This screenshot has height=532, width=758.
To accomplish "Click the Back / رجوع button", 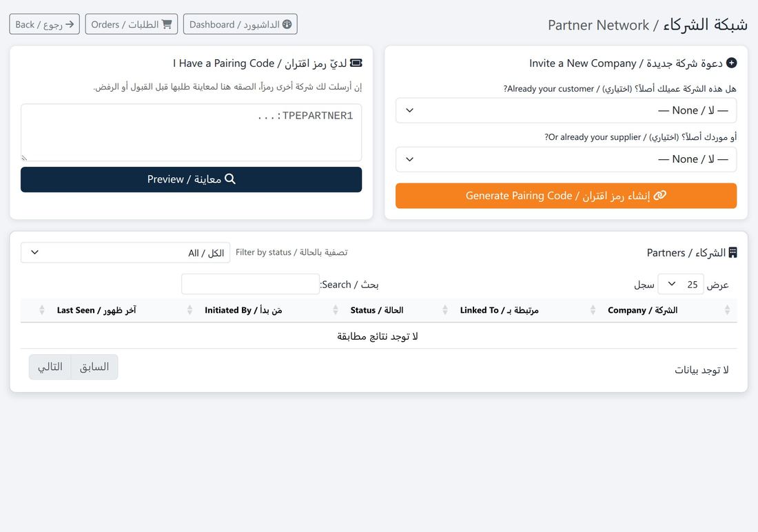I will pos(45,24).
